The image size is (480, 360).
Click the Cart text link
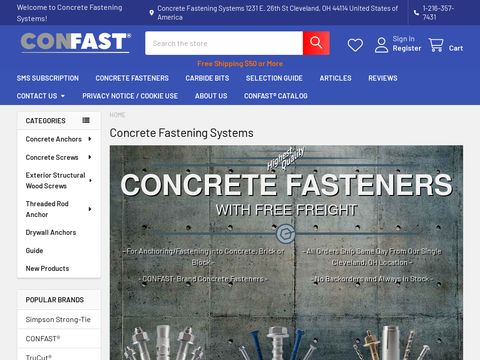click(x=456, y=48)
